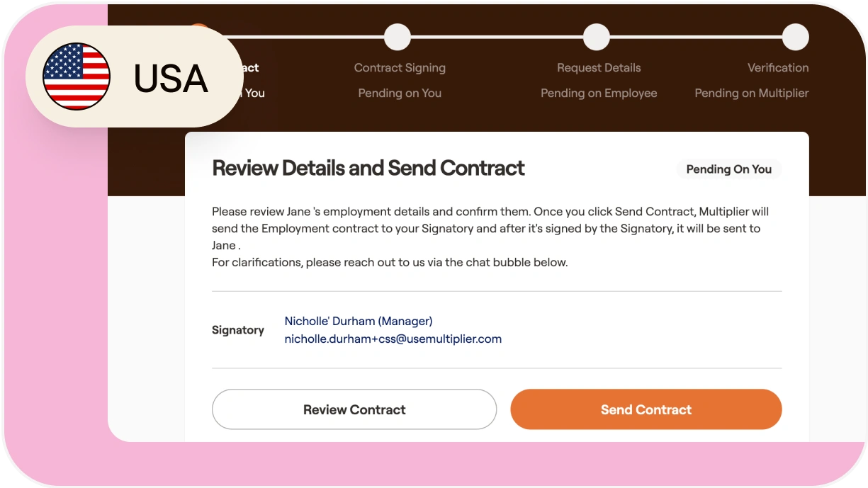Click the Pending On You status badge
The image size is (868, 488).
coord(728,169)
